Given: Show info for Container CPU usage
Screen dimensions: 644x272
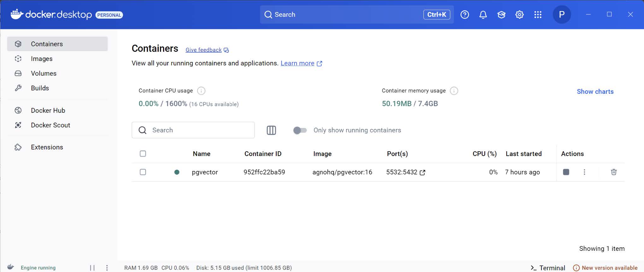Looking at the screenshot, I should point(201,91).
